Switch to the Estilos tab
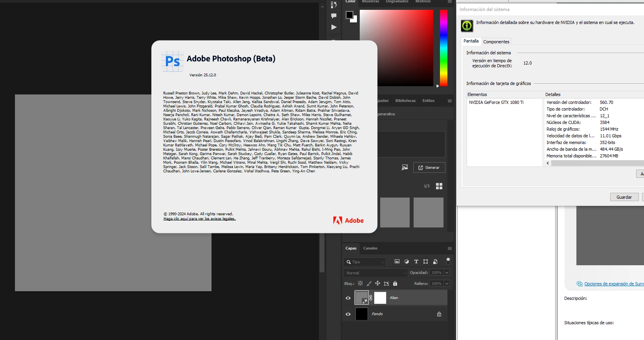644x340 pixels. pos(429,101)
